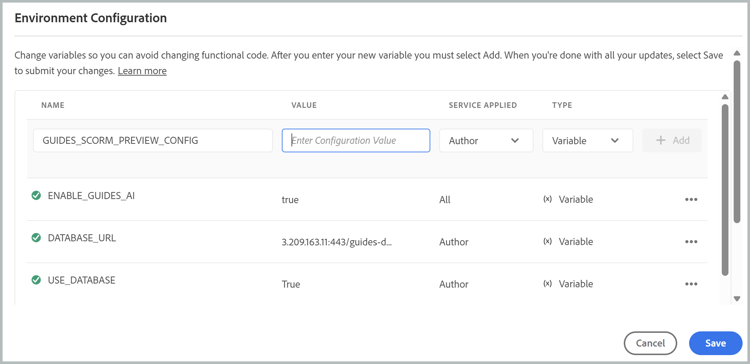This screenshot has height=364, width=750.
Task: Open more options for DATABASE_URL row
Action: [691, 242]
